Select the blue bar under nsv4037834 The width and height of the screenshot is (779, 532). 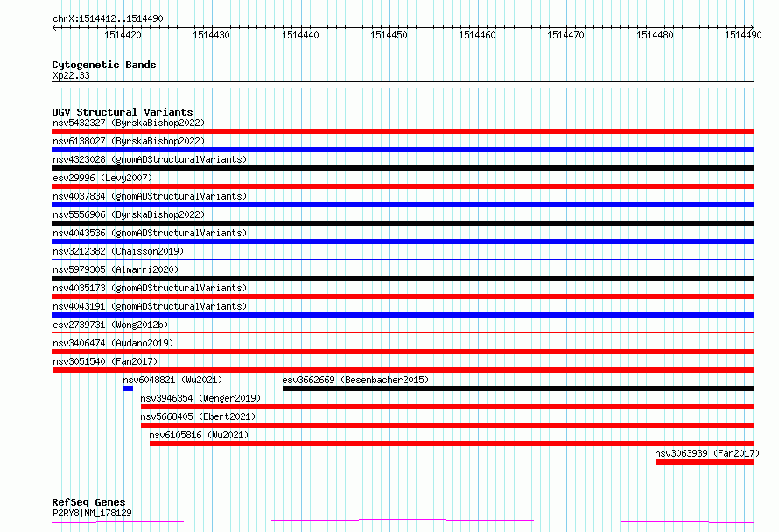click(403, 205)
